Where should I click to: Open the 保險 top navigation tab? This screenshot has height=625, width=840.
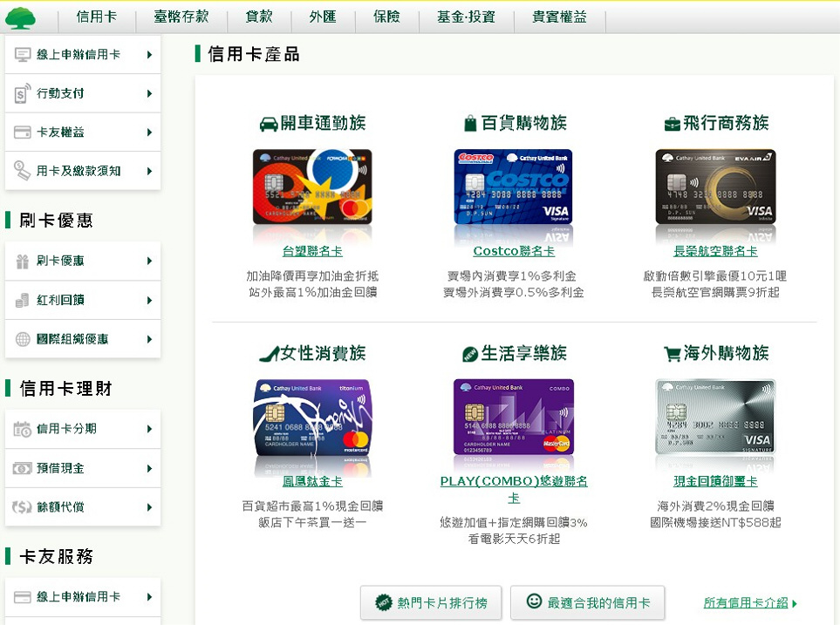[386, 17]
